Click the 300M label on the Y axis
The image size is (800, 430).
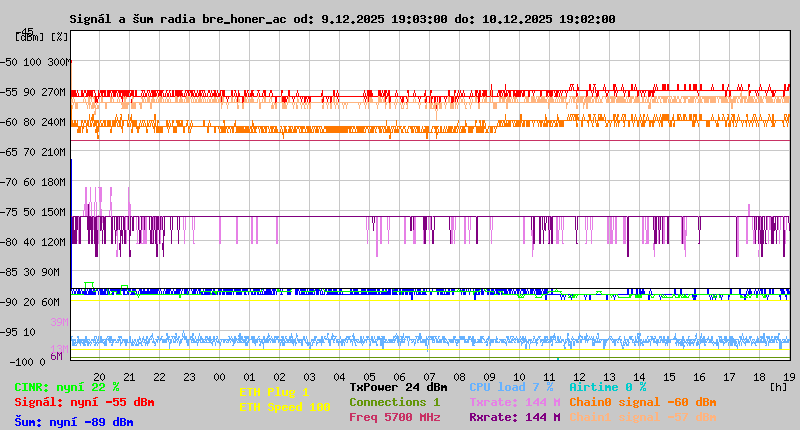(59, 62)
